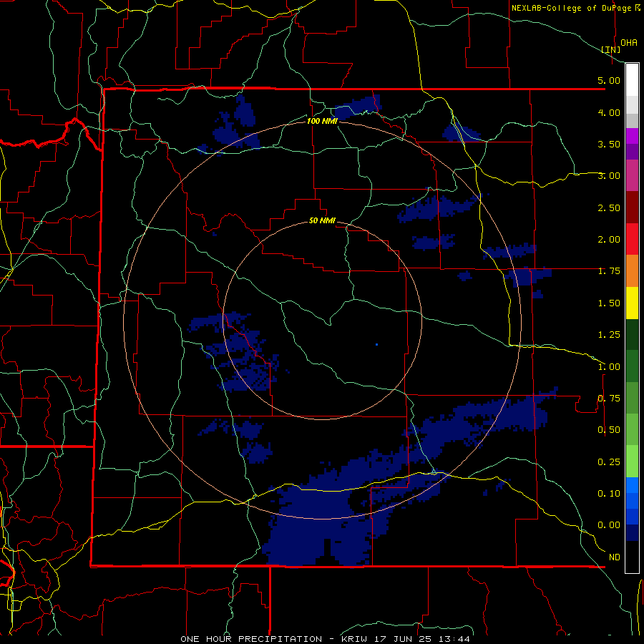Click the 1.25 legend value

tap(609, 335)
